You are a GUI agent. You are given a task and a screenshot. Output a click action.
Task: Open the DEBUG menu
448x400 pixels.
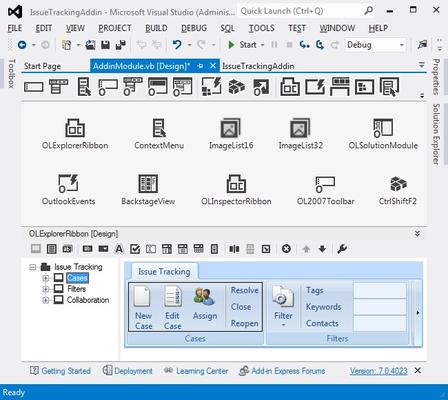pyautogui.click(x=194, y=28)
